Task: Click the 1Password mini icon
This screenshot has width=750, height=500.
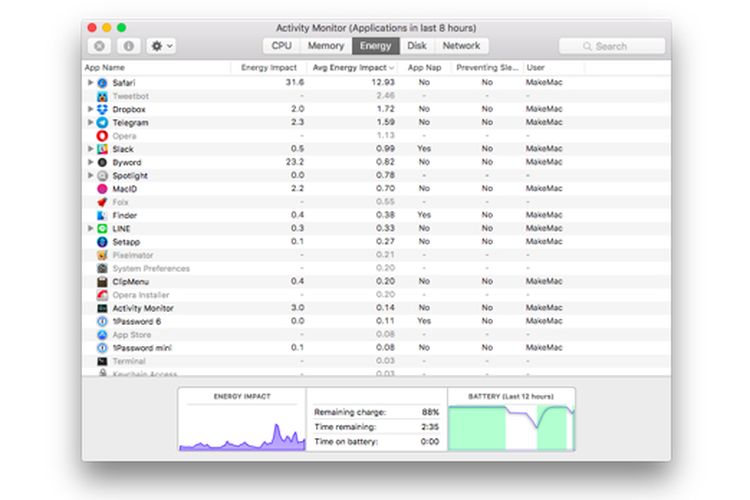Action: pos(102,348)
